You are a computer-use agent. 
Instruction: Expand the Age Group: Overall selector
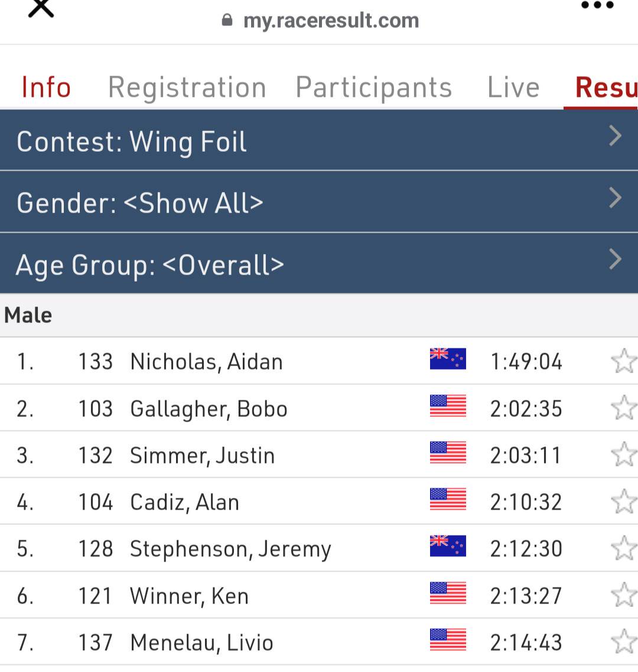[319, 264]
